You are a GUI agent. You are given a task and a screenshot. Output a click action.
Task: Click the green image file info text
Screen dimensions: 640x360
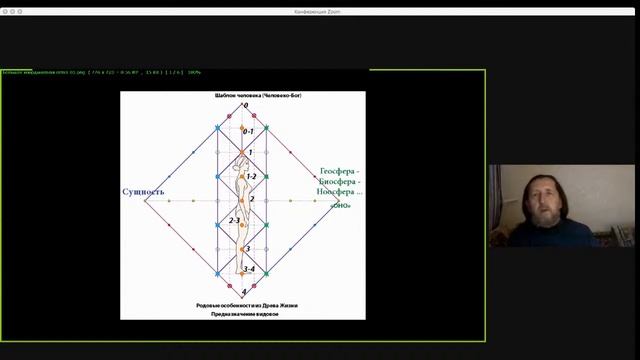pos(102,72)
